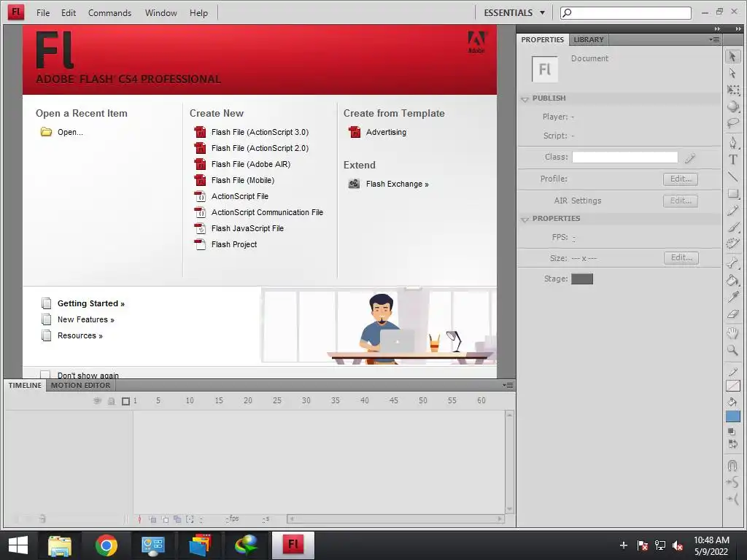Open the File menu
The height and width of the screenshot is (560, 747).
coord(43,13)
